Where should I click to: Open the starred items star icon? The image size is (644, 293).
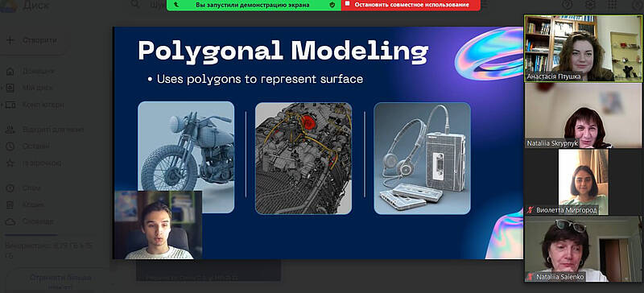10,163
